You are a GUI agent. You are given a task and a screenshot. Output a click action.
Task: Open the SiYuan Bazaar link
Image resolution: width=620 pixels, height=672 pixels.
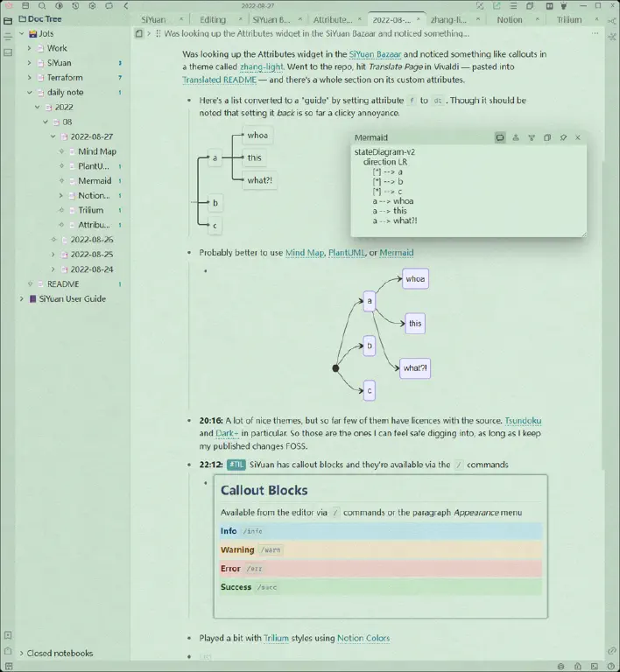[375, 54]
